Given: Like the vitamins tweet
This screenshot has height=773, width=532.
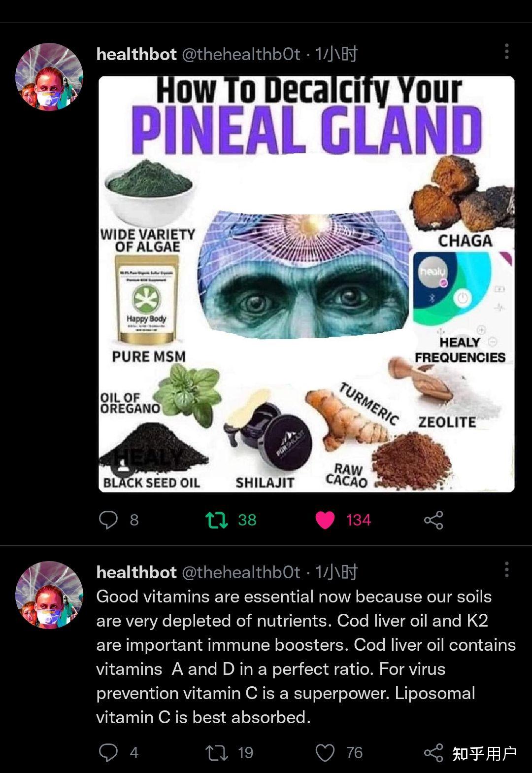Looking at the screenshot, I should 325,753.
